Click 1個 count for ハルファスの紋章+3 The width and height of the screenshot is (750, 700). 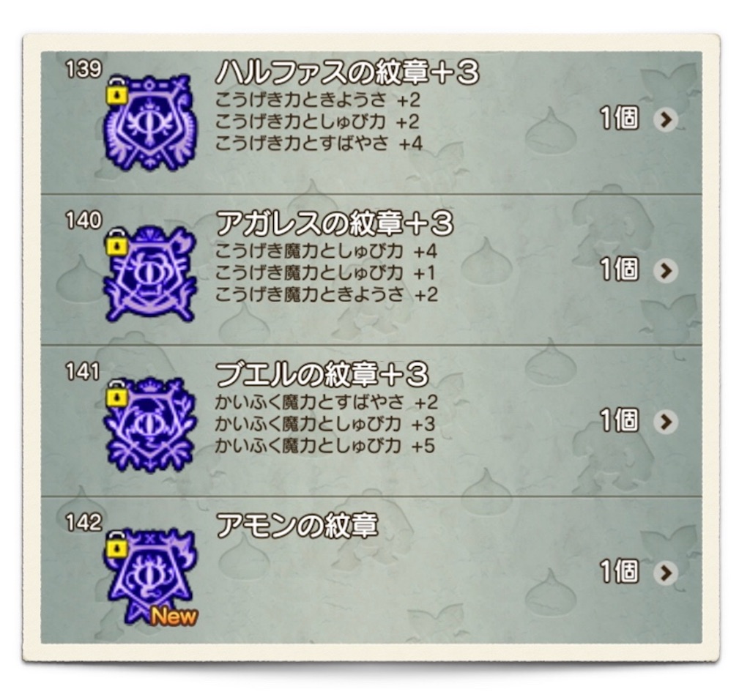[620, 119]
